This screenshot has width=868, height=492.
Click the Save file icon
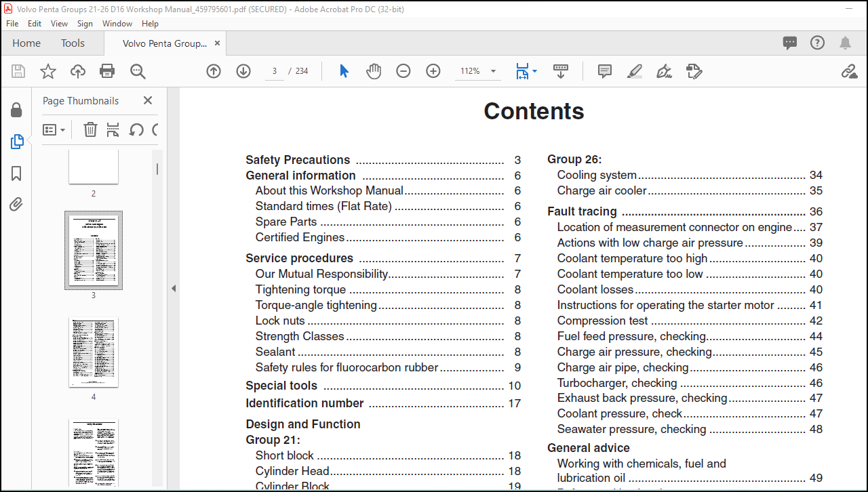[18, 71]
